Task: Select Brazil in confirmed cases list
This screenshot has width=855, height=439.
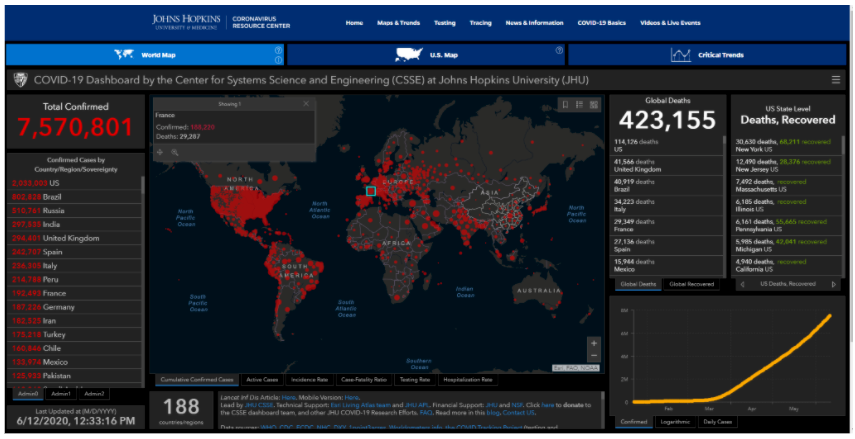Action: [74, 197]
